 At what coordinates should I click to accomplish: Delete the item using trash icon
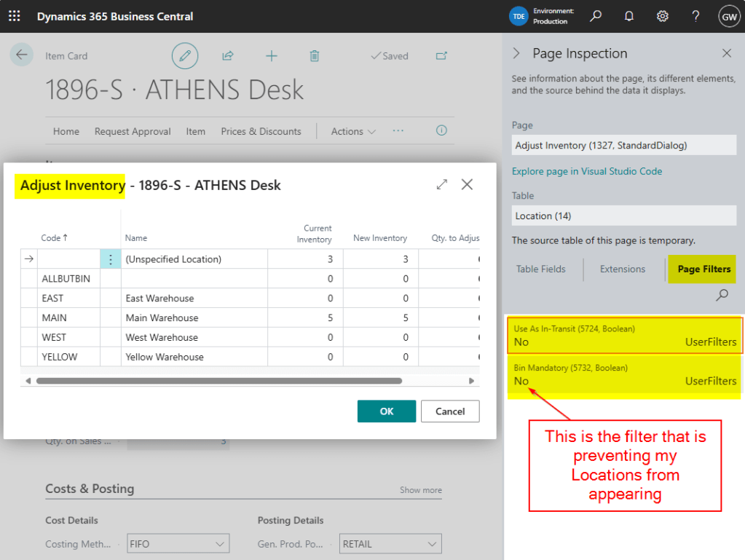(x=314, y=56)
